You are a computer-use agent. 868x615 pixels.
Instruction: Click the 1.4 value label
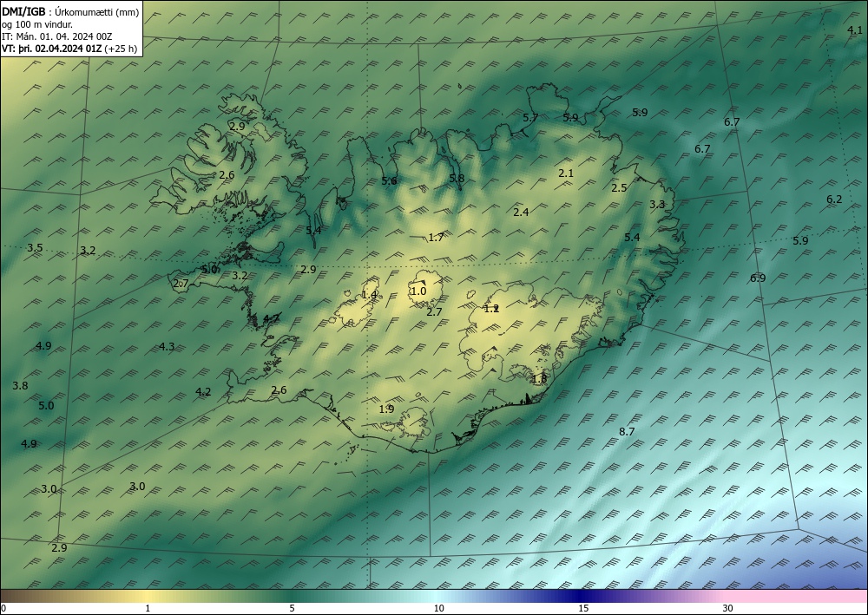(369, 295)
